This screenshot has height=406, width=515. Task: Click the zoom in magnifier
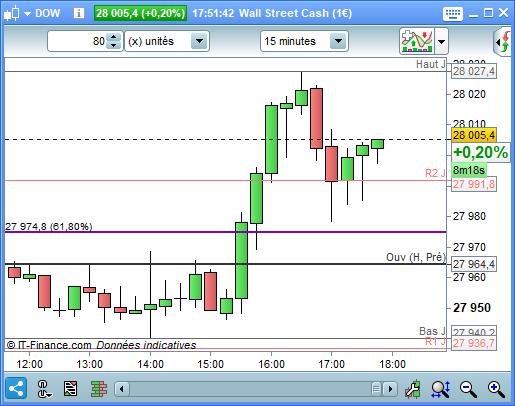click(496, 389)
